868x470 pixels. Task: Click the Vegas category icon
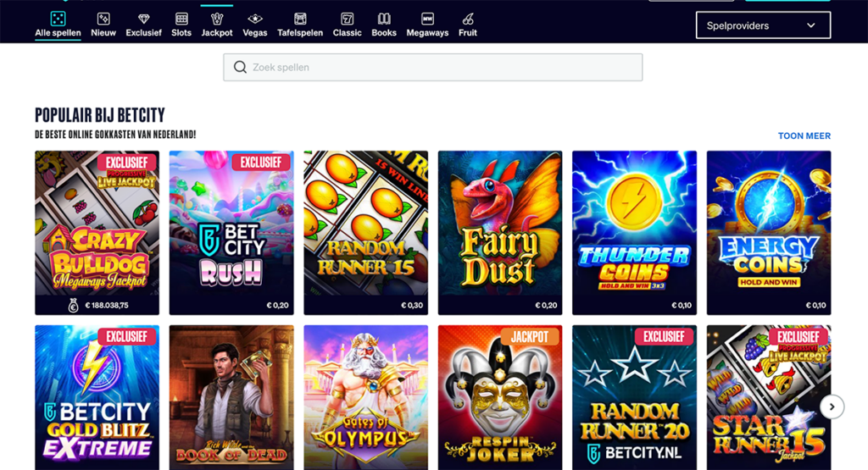coord(254,19)
